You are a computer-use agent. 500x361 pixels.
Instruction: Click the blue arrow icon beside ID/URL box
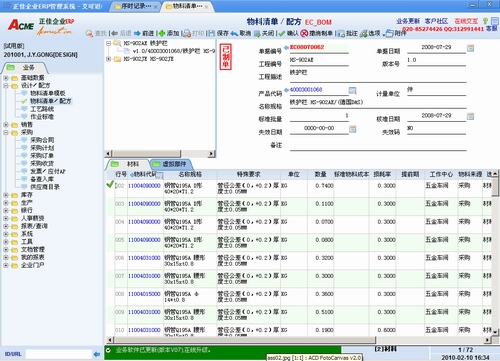[x=97, y=354]
